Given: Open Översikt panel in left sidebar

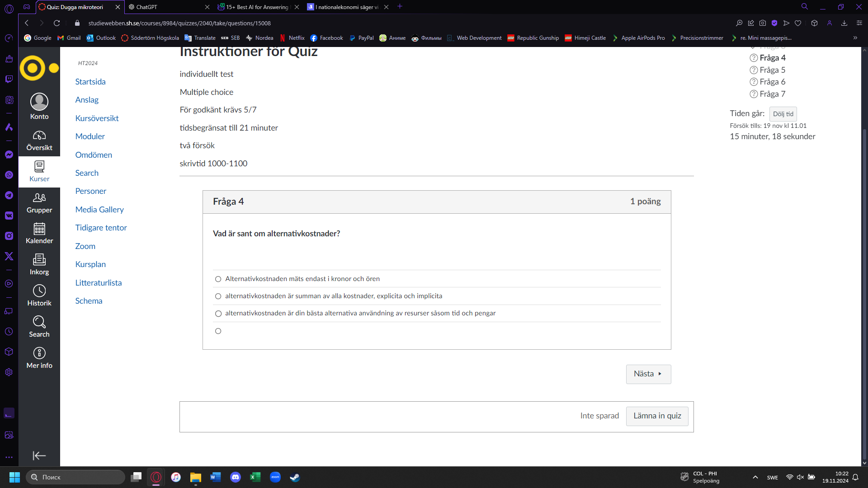Looking at the screenshot, I should click(x=39, y=140).
